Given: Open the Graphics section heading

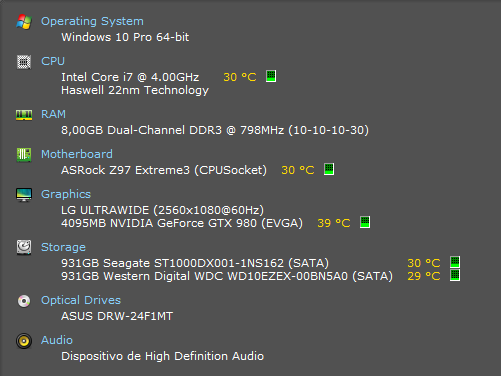Looking at the screenshot, I should click(x=66, y=194).
